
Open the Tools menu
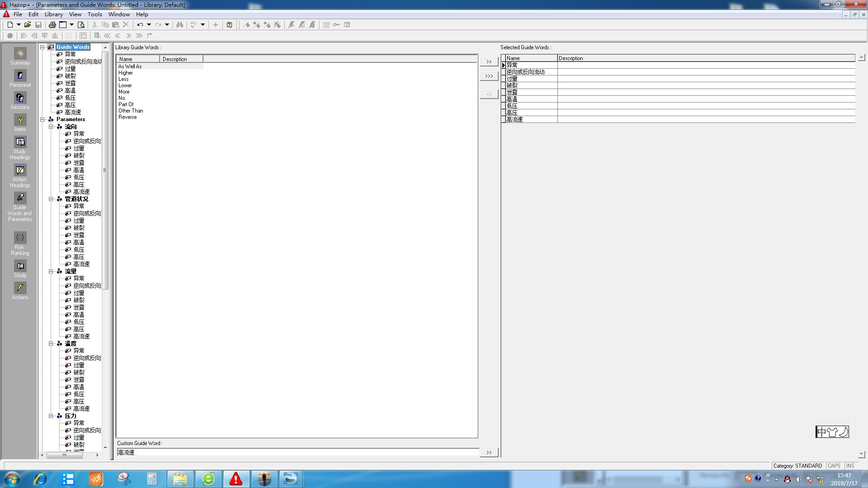[94, 14]
